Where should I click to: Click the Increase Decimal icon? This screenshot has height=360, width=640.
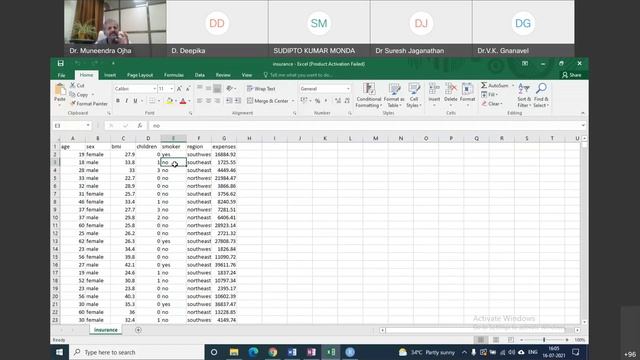[338, 101]
